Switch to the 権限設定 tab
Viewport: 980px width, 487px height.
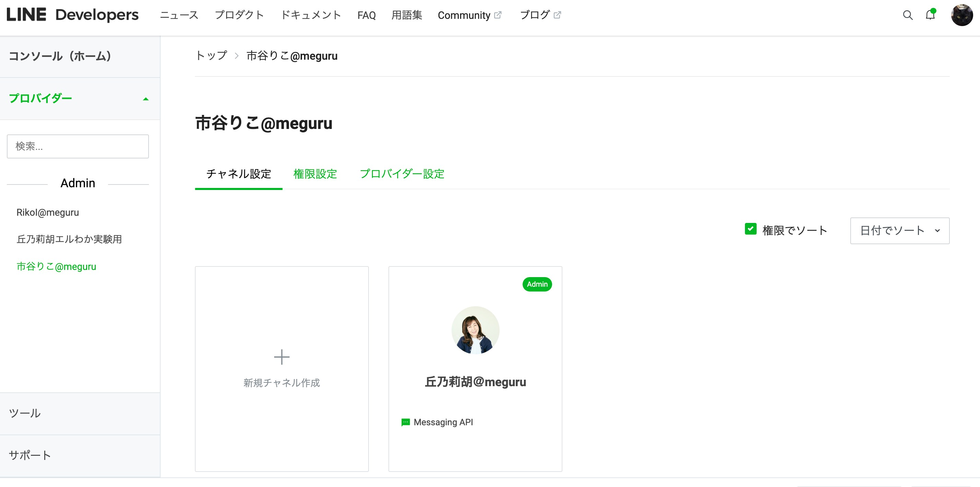[315, 174]
